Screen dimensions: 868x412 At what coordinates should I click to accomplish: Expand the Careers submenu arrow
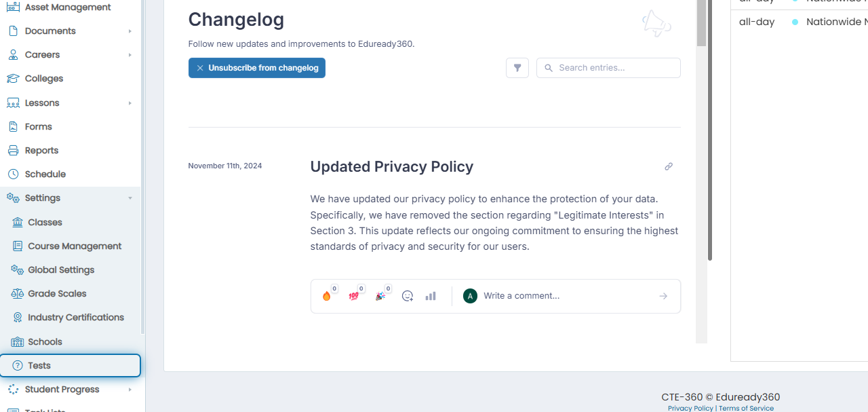(130, 55)
